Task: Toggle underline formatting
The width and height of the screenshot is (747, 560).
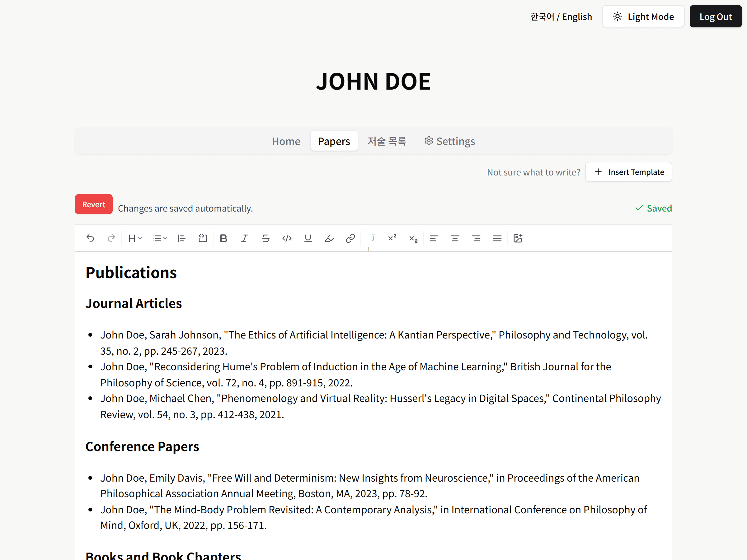Action: 308,238
